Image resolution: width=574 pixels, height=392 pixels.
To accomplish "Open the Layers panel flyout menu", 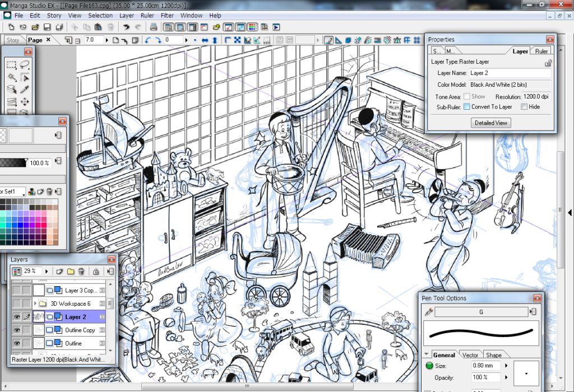I will 110,272.
